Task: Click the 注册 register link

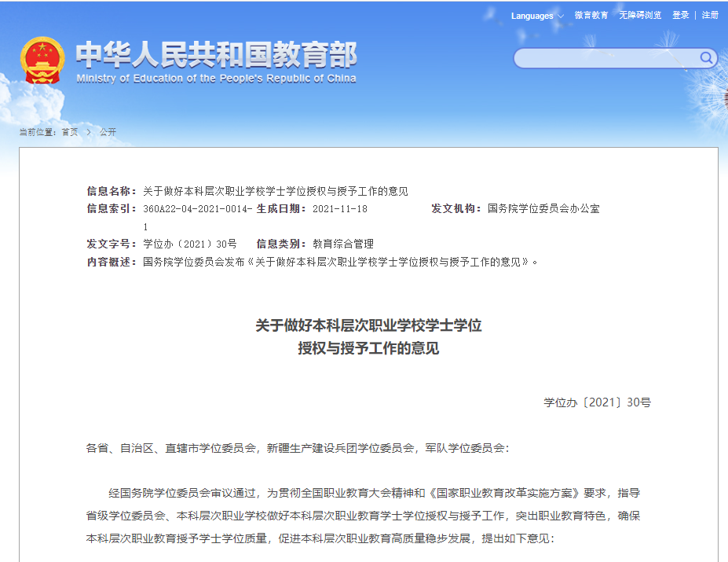Action: 711,14
